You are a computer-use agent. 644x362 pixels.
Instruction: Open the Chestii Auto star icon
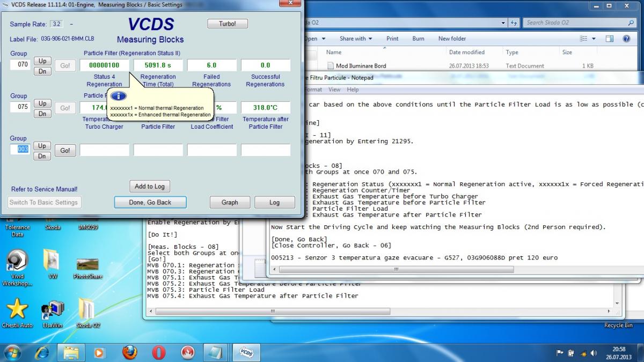click(x=17, y=311)
